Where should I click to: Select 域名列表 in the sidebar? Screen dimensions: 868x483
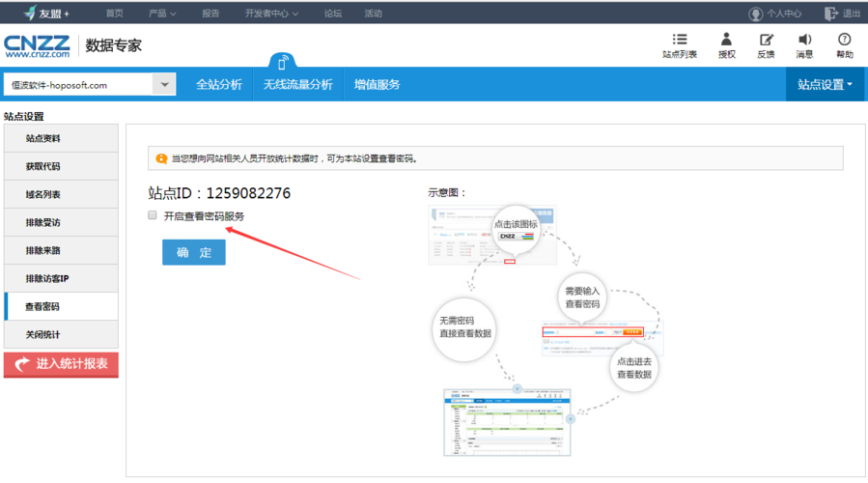tap(61, 194)
